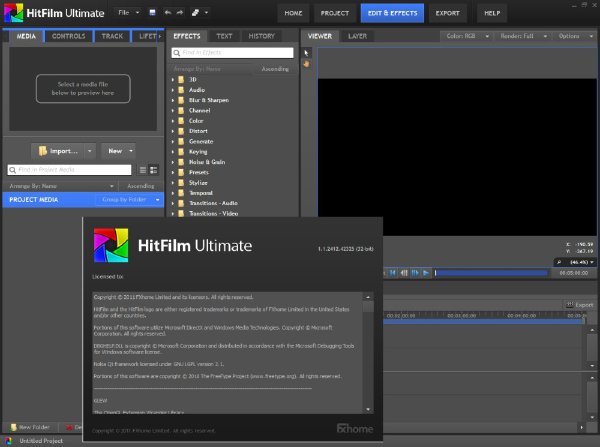Click the search magnifier in Find in Project Media
The width and height of the screenshot is (600, 447).
(13, 170)
